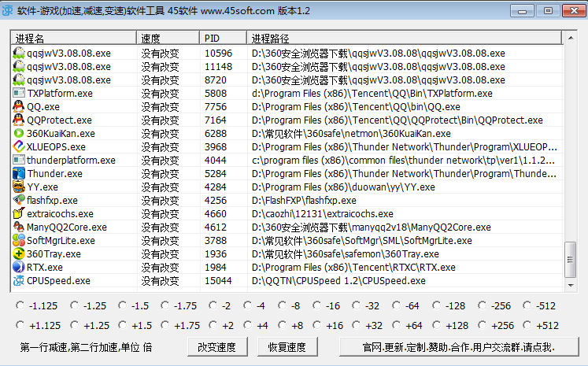The image size is (588, 366).
Task: Select the -1.125 slowdown radio button
Action: click(20, 305)
